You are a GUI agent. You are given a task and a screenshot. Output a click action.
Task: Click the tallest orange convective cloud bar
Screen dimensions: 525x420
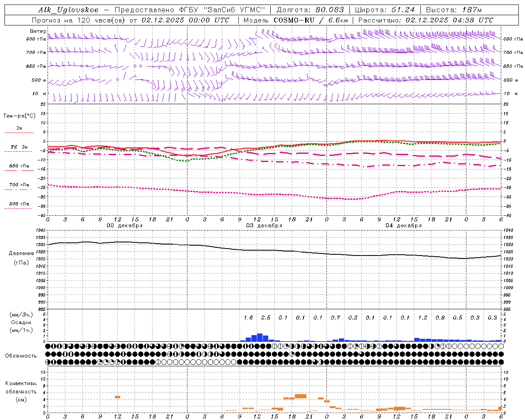[301, 396]
